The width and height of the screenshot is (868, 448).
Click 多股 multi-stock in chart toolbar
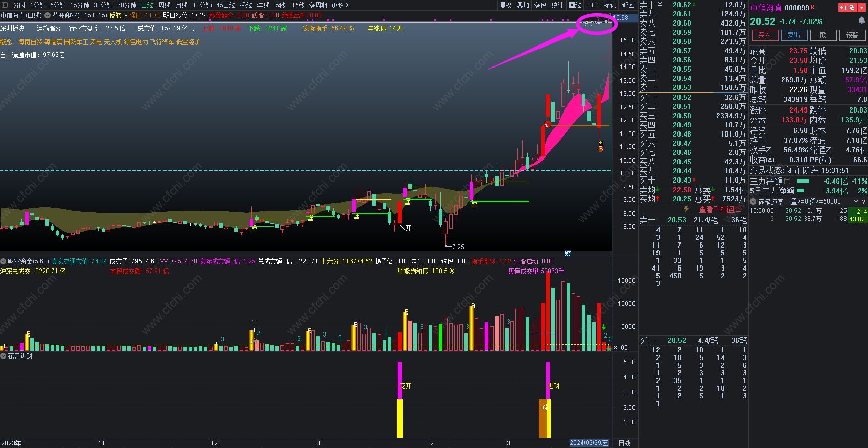pos(540,5)
